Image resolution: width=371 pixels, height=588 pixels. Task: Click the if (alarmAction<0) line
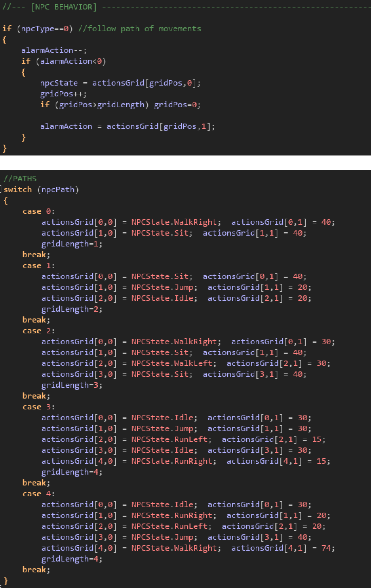click(x=63, y=61)
